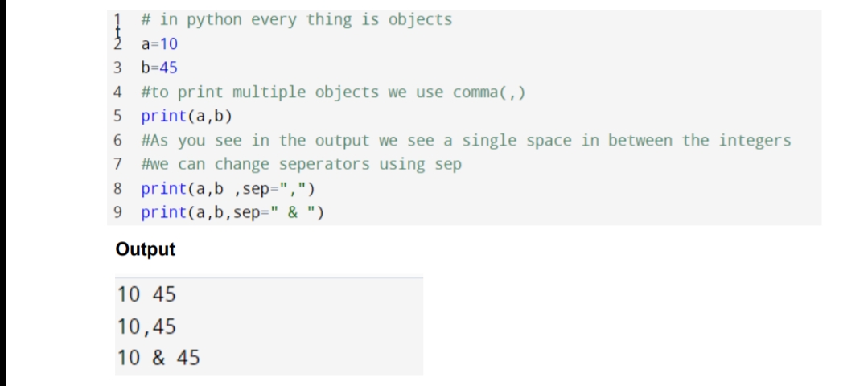Click the comment about single space between integers

point(466,141)
